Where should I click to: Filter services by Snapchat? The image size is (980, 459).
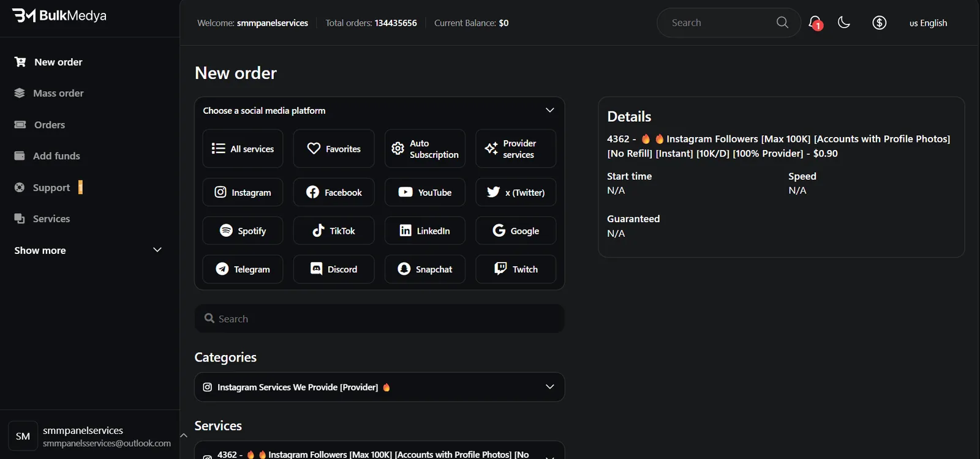pos(425,269)
